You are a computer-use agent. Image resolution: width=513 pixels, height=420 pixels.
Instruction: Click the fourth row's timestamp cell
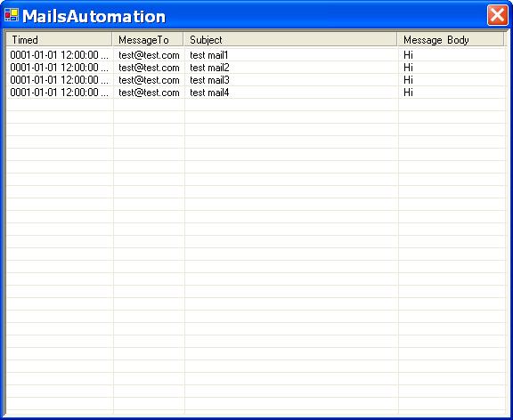click(x=59, y=93)
